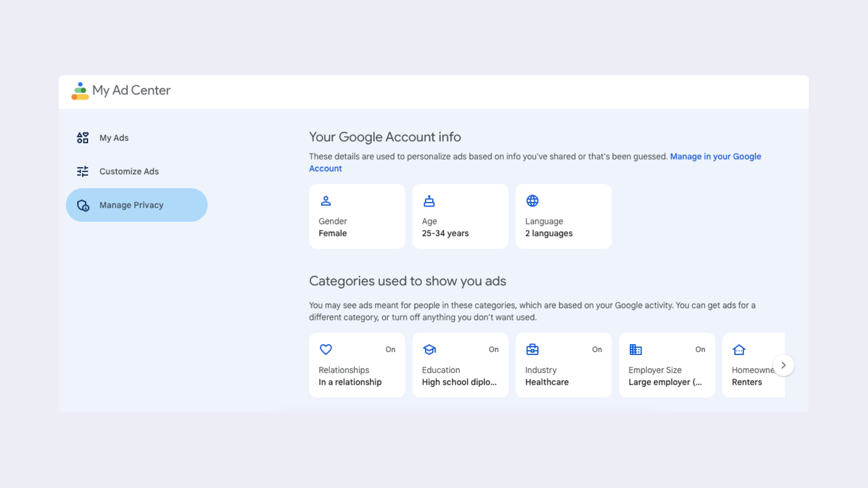Open Manage in your Google Account link
868x488 pixels.
(x=535, y=162)
